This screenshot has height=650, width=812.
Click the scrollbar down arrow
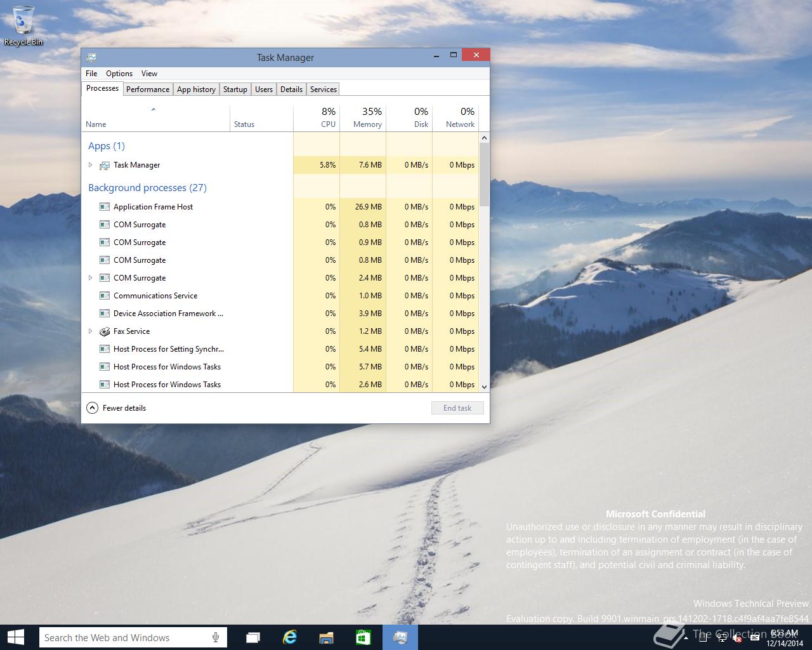click(485, 386)
